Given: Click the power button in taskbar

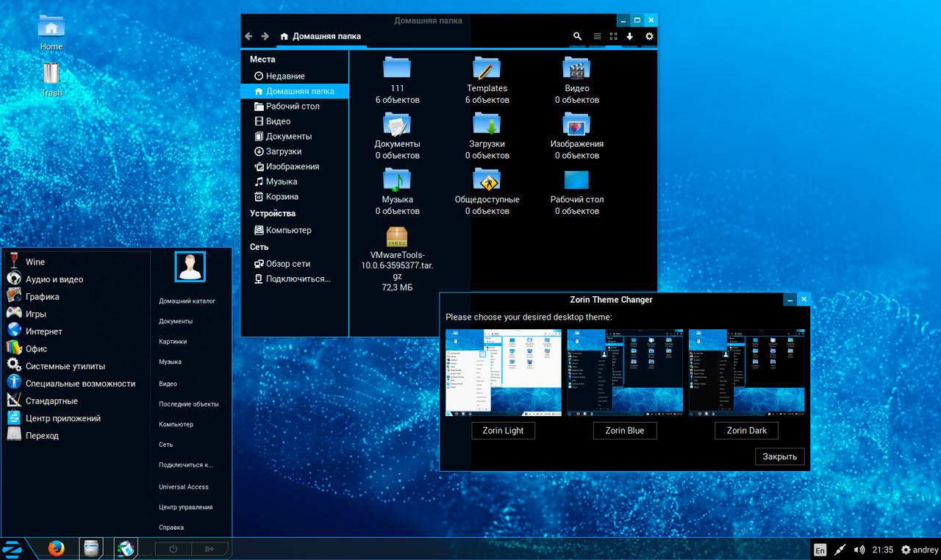Looking at the screenshot, I should coord(173,548).
